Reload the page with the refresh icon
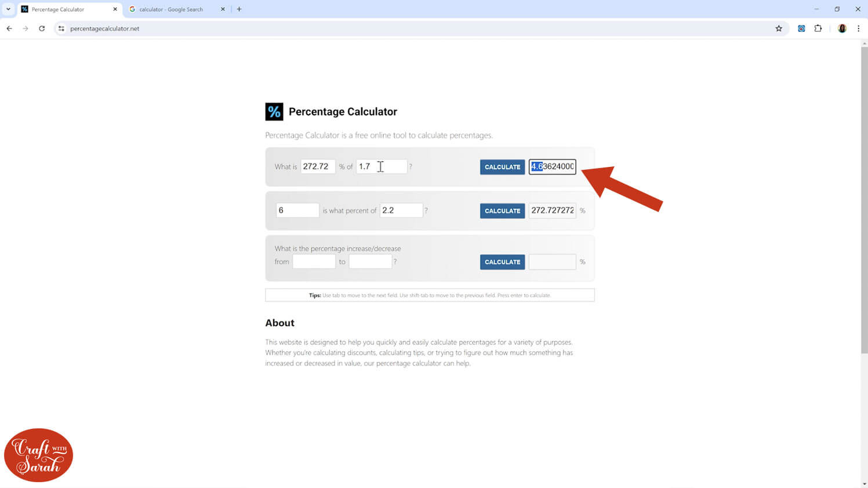This screenshot has height=488, width=868. [x=42, y=28]
